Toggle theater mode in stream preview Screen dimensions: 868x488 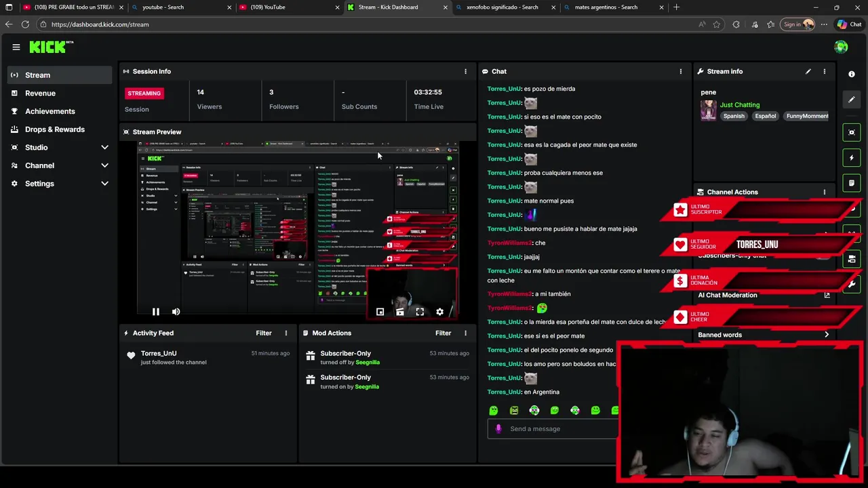[x=400, y=312]
